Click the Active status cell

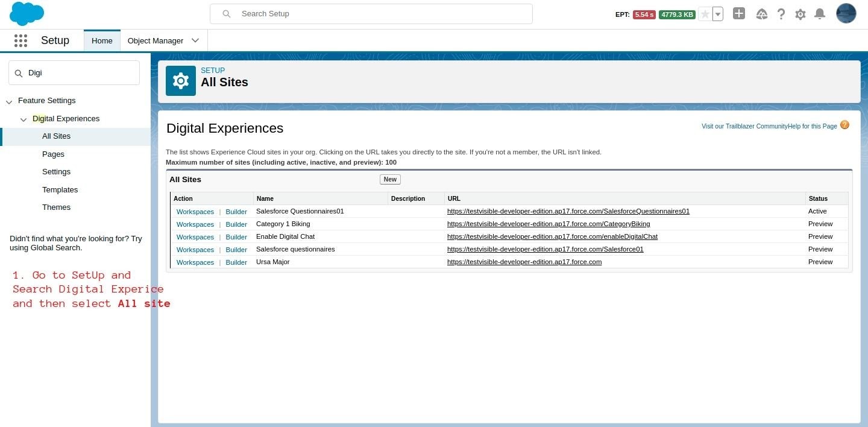point(817,211)
